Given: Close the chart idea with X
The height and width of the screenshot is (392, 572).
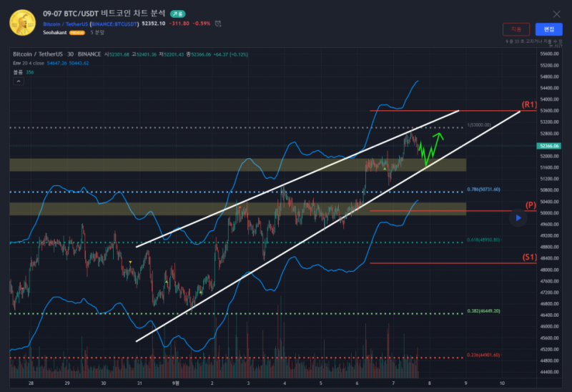Looking at the screenshot, I should tap(557, 14).
